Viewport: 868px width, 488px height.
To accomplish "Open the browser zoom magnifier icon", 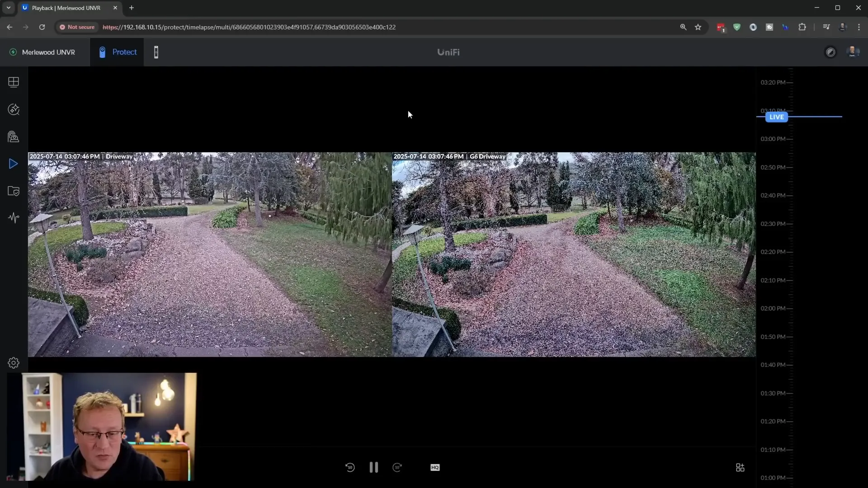I will pyautogui.click(x=683, y=27).
